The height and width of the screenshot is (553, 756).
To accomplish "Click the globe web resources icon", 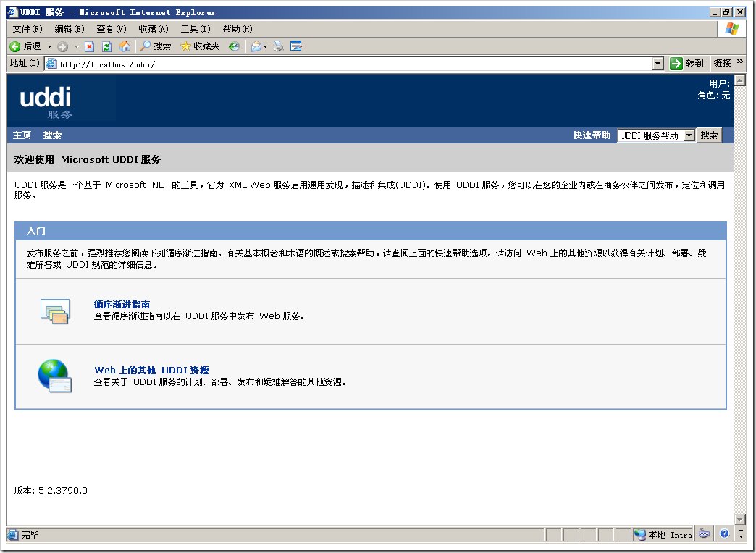I will click(x=54, y=376).
